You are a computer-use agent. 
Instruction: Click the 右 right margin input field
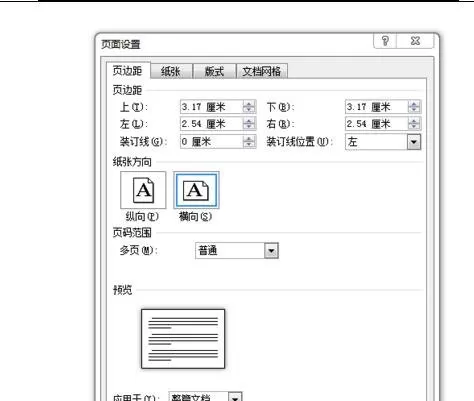click(x=376, y=124)
